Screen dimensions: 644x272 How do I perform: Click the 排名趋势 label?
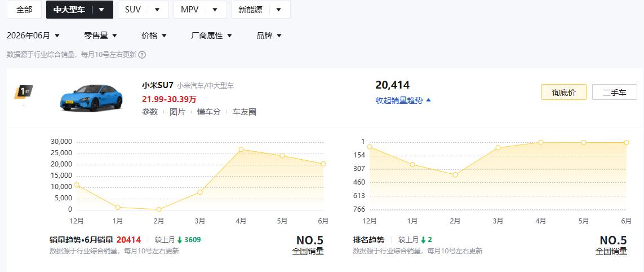(x=368, y=240)
